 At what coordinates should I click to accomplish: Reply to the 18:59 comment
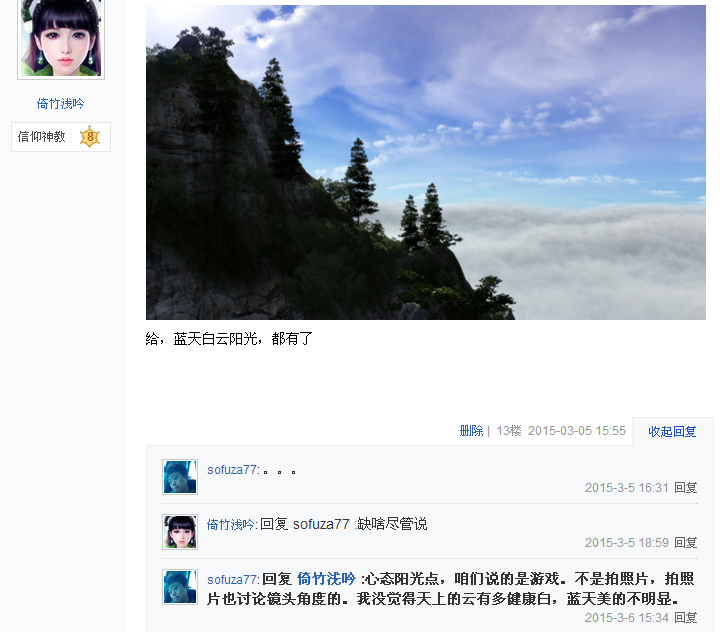pyautogui.click(x=685, y=542)
